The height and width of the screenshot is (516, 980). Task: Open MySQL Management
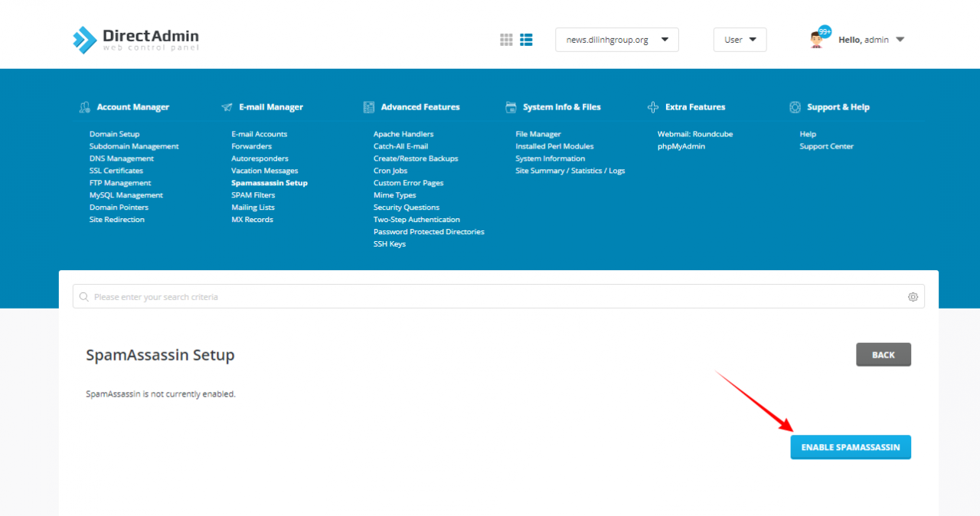(x=126, y=195)
